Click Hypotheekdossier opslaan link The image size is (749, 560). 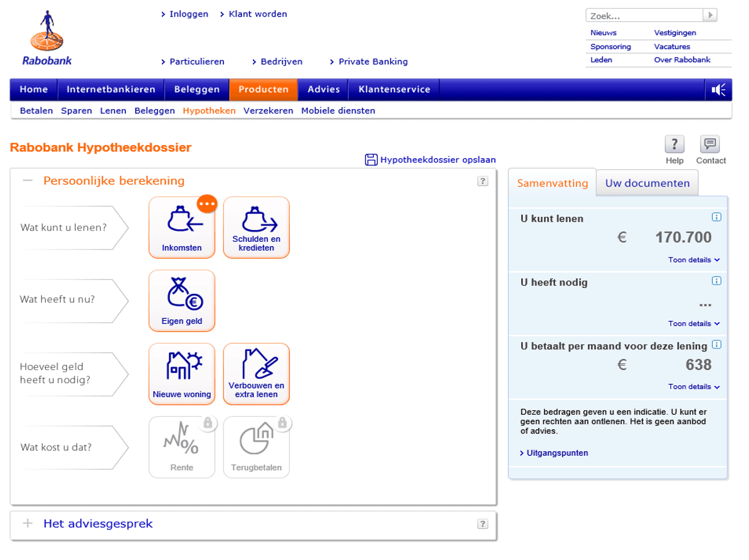(x=438, y=160)
